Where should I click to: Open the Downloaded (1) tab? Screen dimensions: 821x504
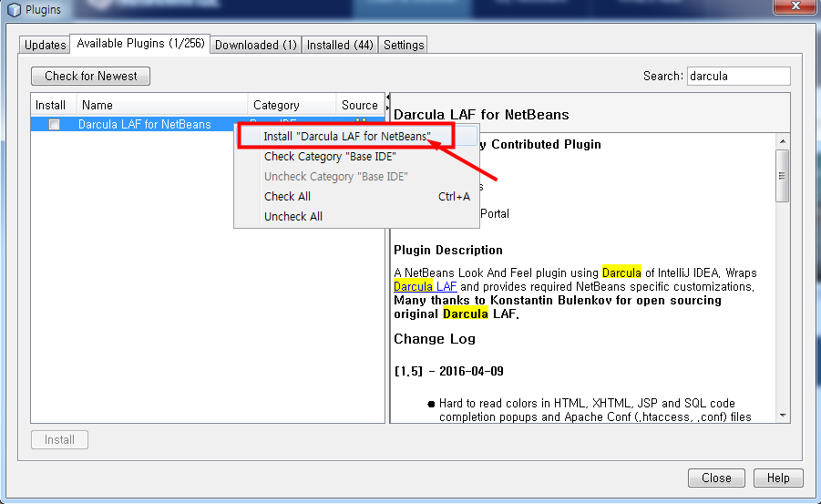pos(256,45)
